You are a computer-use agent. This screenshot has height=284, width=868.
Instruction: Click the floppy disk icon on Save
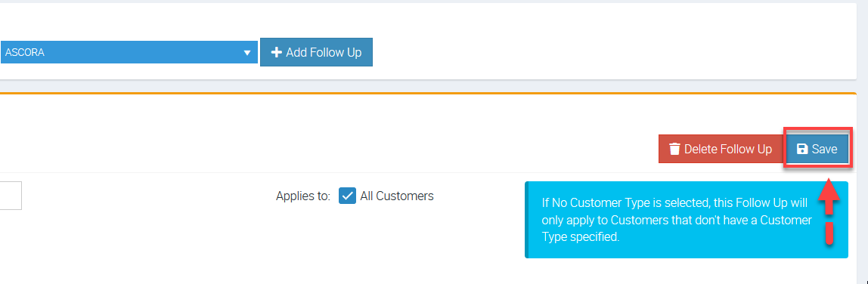(x=802, y=150)
